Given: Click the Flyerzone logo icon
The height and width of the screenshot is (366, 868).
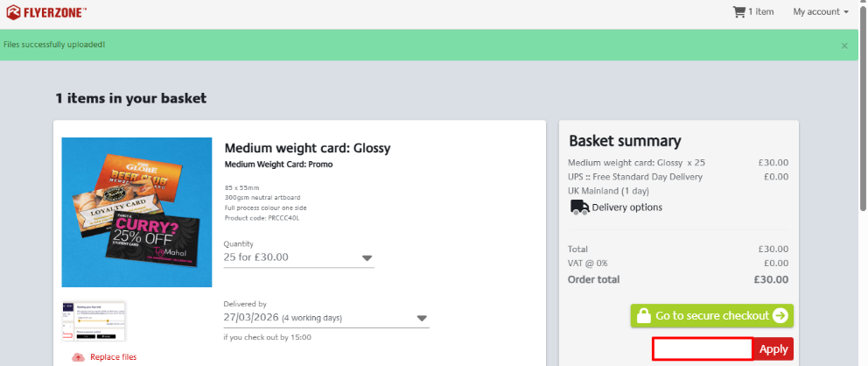Looking at the screenshot, I should tap(12, 11).
